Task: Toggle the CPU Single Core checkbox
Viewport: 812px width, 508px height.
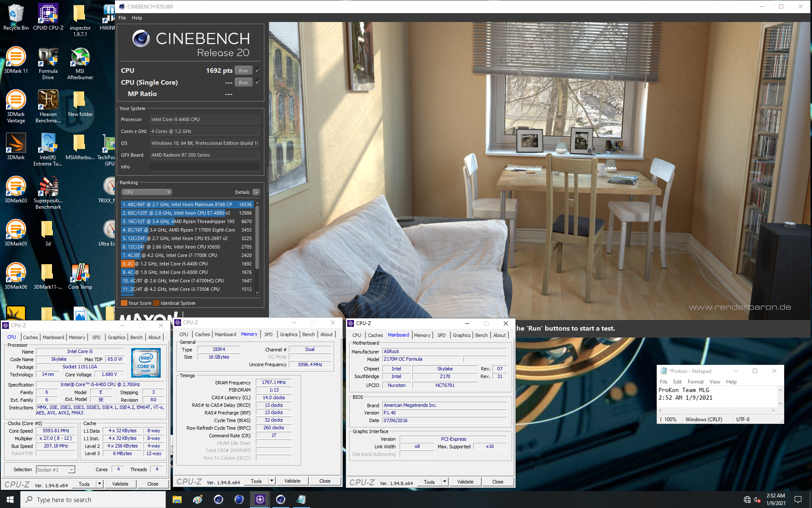Action: click(x=258, y=82)
